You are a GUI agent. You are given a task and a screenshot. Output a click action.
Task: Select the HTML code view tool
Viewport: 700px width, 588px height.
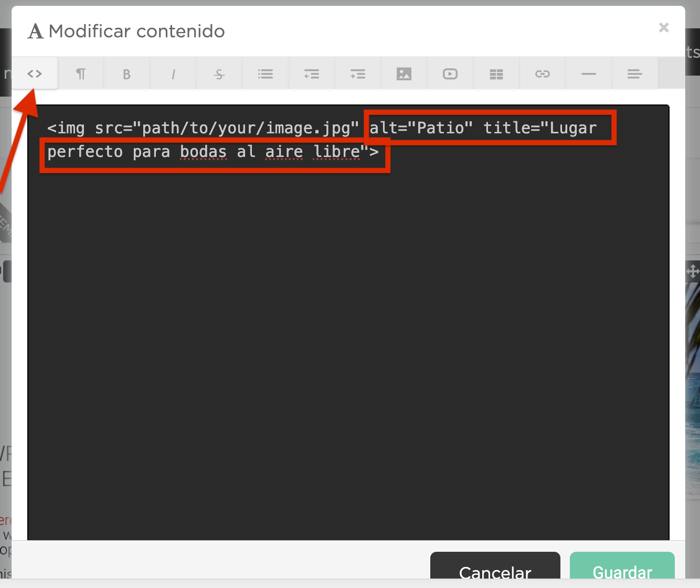coord(35,73)
